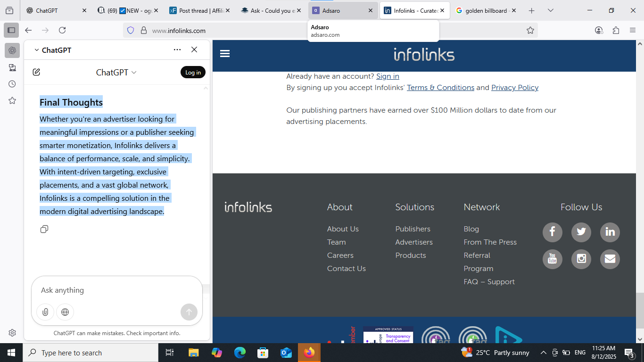This screenshot has width=644, height=362.
Task: Open the Terms & Conditions link
Action: pyautogui.click(x=440, y=88)
